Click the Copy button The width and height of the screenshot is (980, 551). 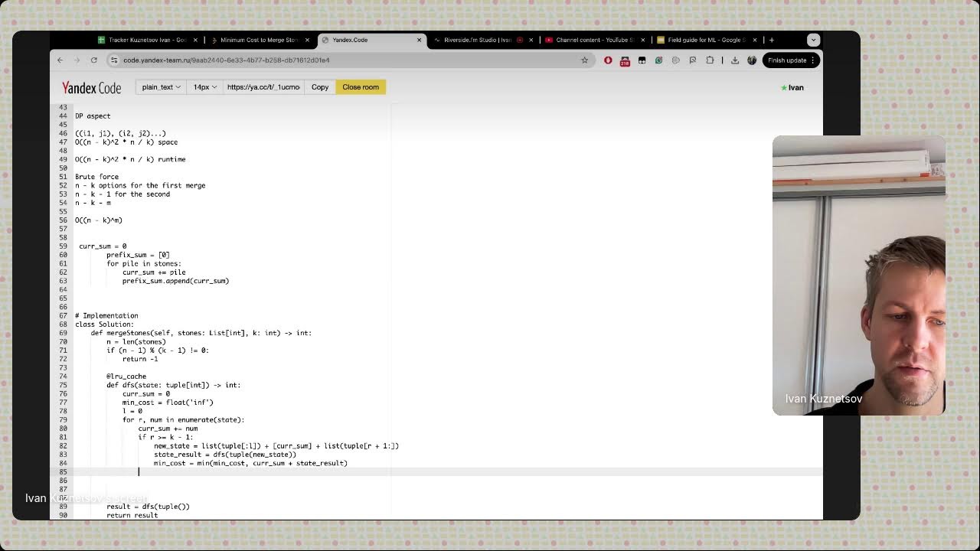[x=320, y=87]
